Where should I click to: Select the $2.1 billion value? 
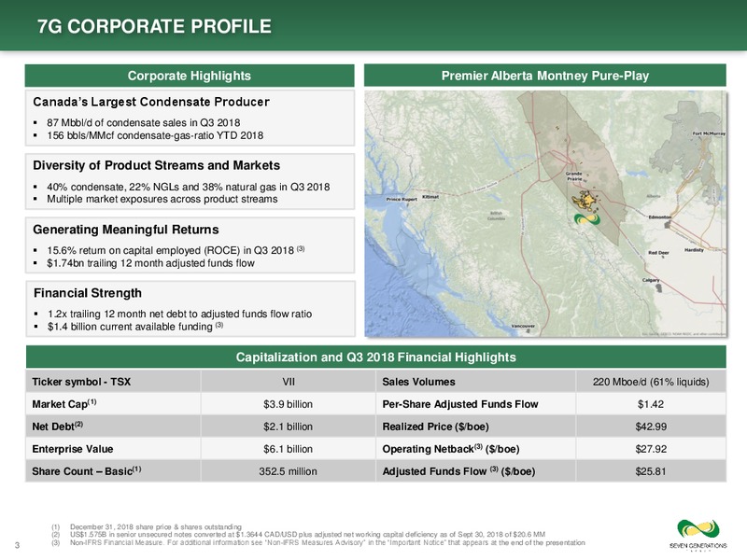tap(289, 427)
